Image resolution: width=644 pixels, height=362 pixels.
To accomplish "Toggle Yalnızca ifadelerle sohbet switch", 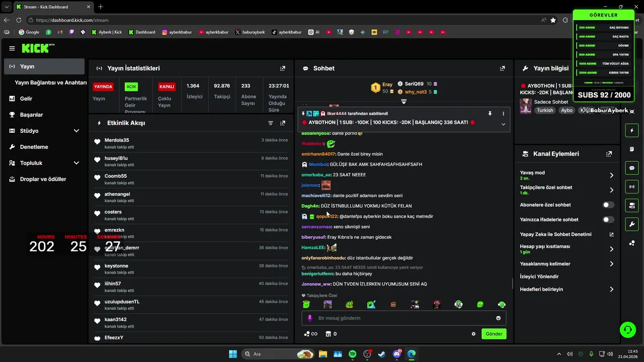I will coord(608,220).
